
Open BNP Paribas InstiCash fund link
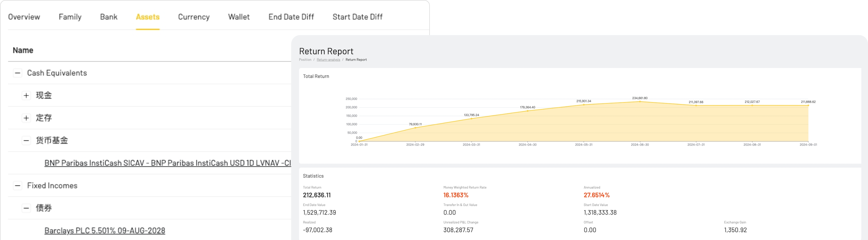tap(168, 163)
